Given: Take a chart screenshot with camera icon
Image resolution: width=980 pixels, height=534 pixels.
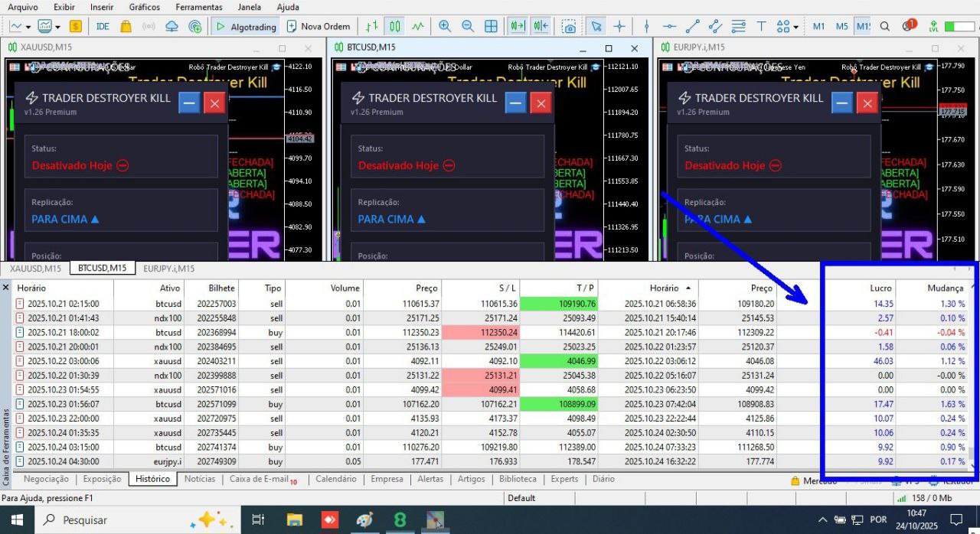Looking at the screenshot, I should (x=570, y=26).
